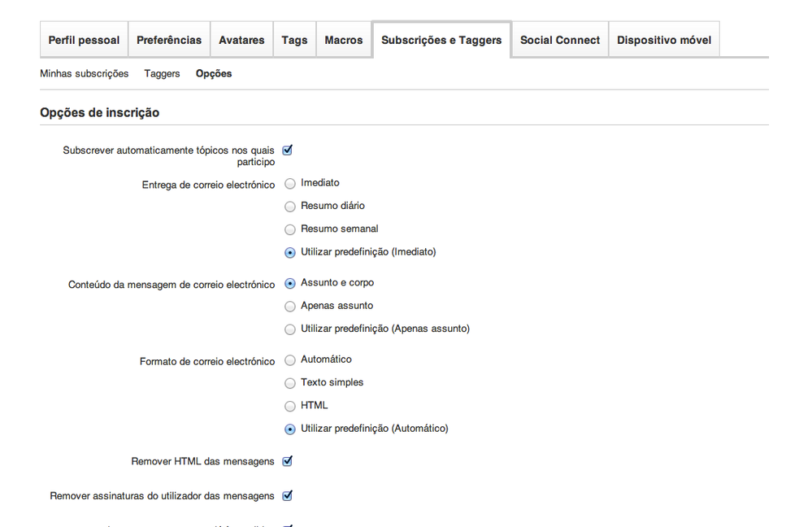
Task: Open the Macros tab
Action: click(344, 40)
